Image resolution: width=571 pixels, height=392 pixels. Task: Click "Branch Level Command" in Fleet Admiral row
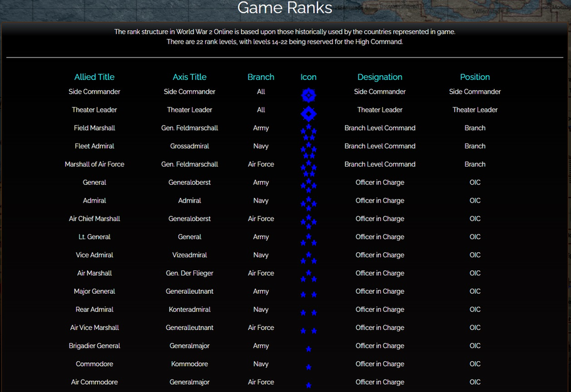pyautogui.click(x=380, y=146)
